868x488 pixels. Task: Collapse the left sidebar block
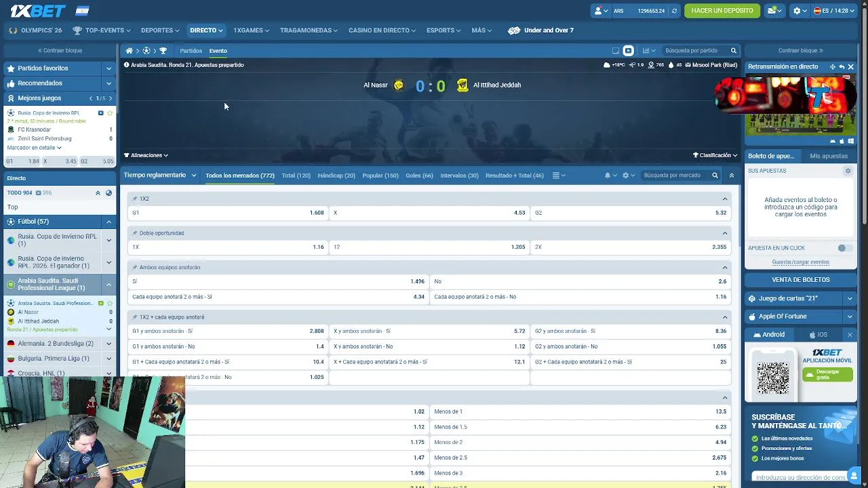coord(60,51)
